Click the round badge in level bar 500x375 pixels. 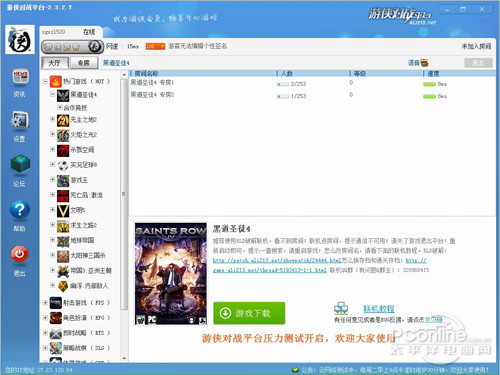pyautogui.click(x=95, y=46)
